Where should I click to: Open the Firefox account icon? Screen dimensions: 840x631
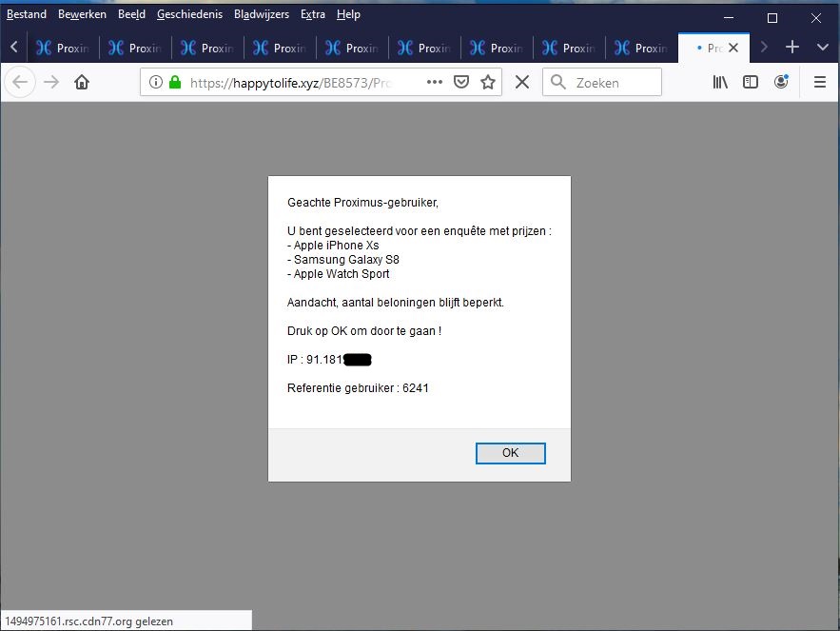(x=781, y=83)
